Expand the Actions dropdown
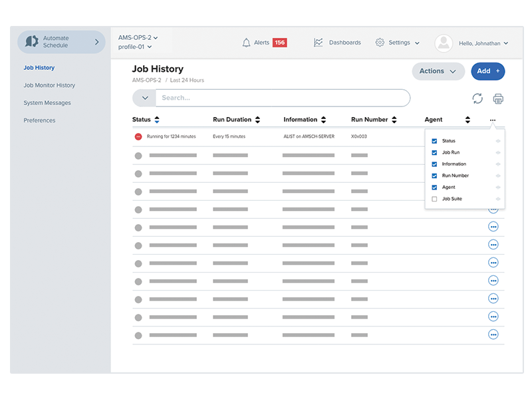 (438, 71)
